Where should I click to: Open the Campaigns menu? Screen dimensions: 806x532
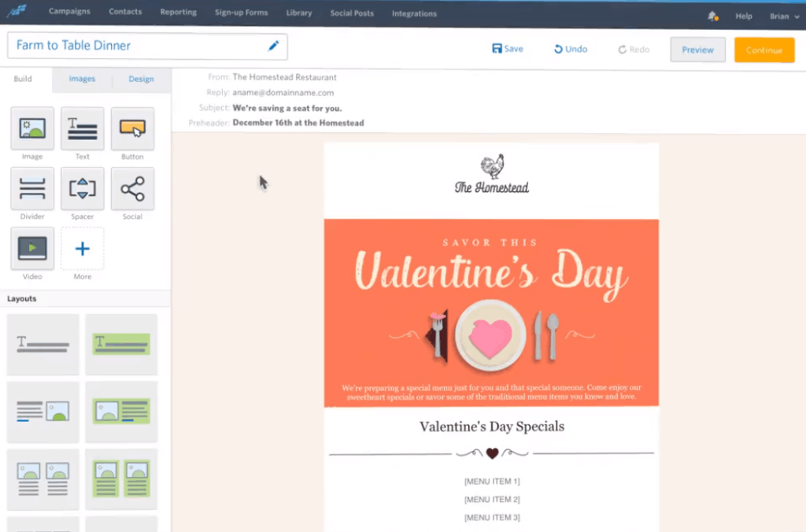click(x=69, y=11)
